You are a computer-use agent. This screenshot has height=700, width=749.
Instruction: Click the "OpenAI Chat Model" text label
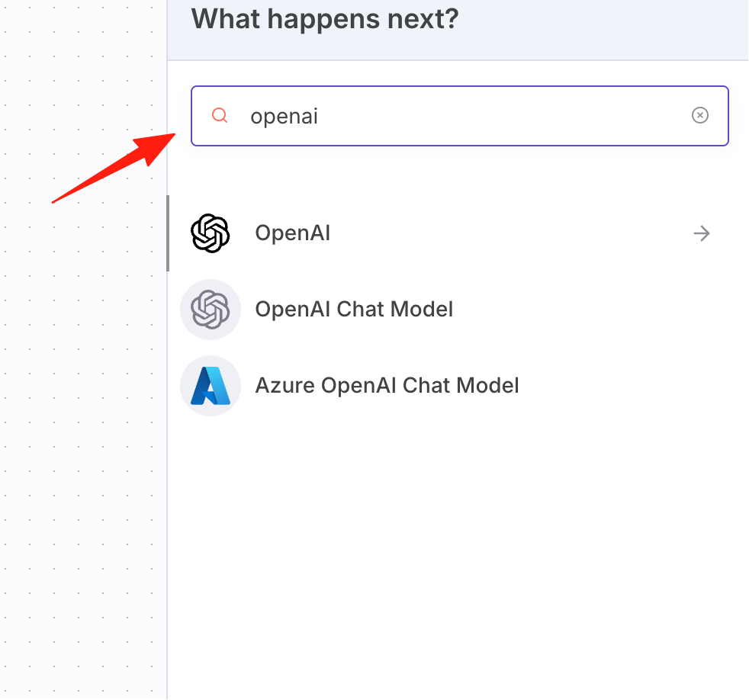tap(354, 310)
